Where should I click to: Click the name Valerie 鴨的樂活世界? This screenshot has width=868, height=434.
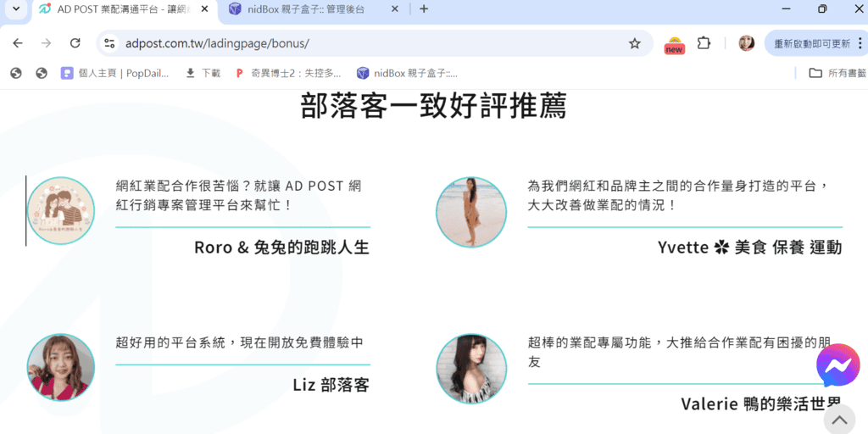pyautogui.click(x=761, y=403)
